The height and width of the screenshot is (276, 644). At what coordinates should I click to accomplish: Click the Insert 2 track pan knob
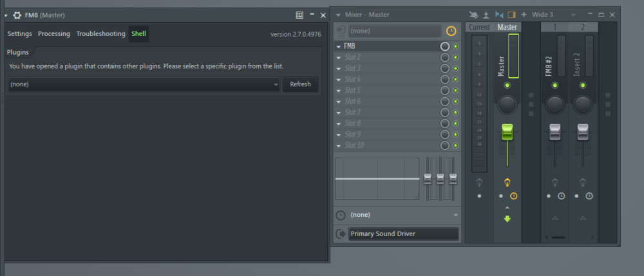pos(583,104)
